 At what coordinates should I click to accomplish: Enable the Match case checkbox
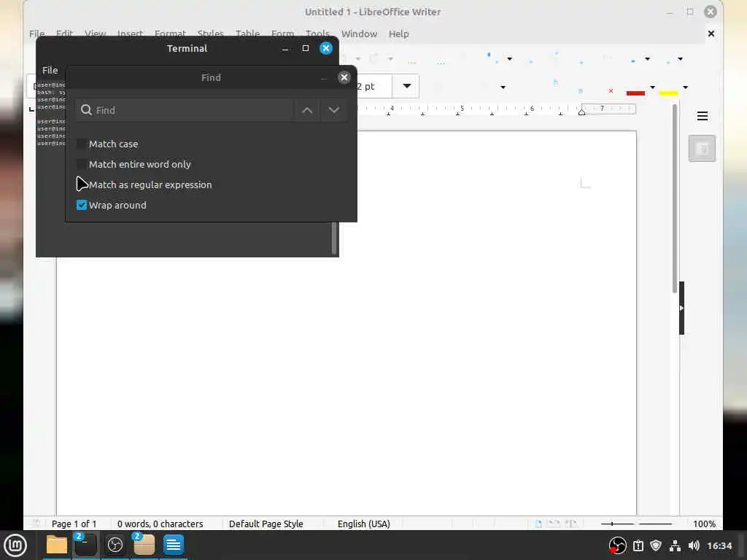tap(82, 144)
